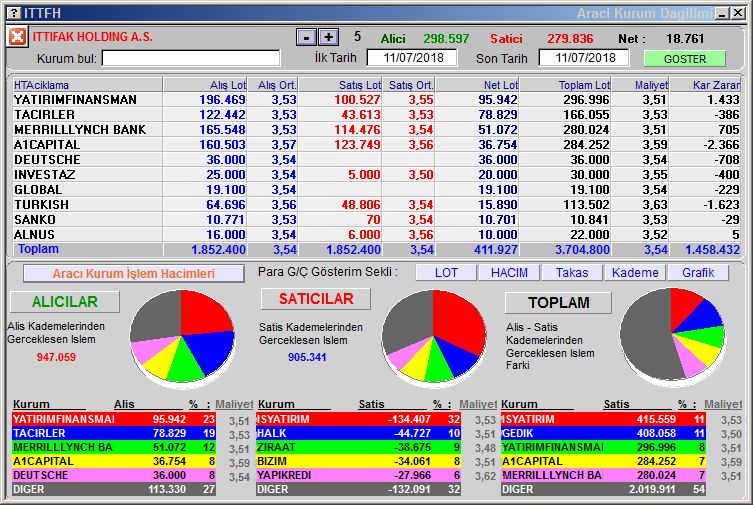The height and width of the screenshot is (505, 753).
Task: Click the ALICILAR button
Action: click(x=65, y=301)
